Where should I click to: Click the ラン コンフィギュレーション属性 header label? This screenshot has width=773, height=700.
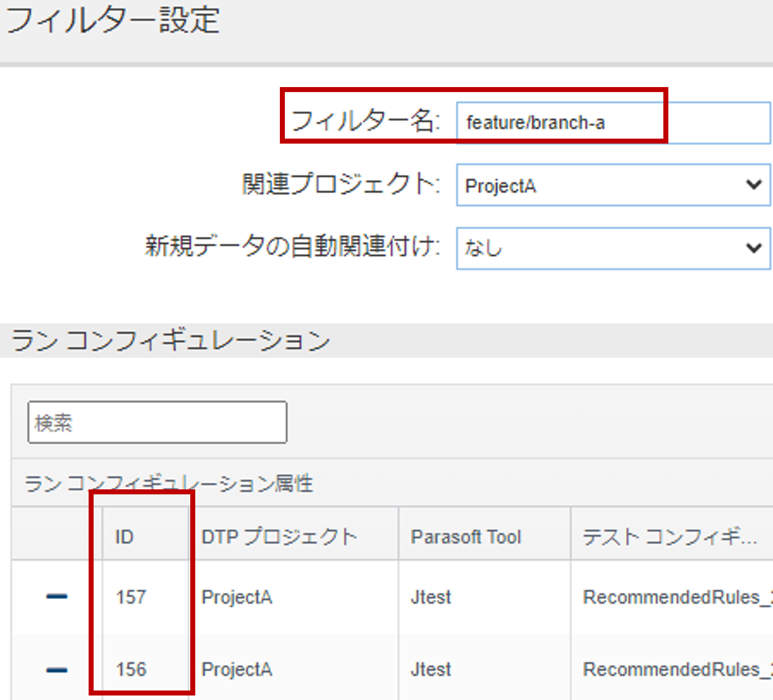click(169, 484)
